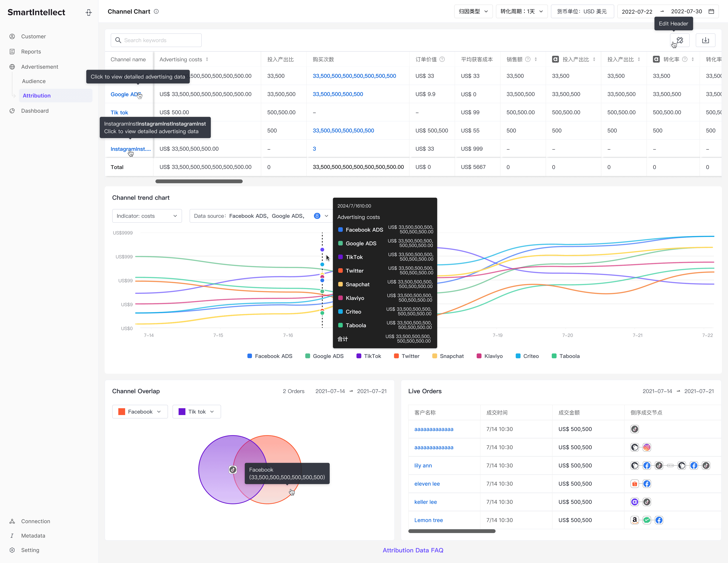The image size is (728, 563).
Task: Click Amazon icon in Lemon tree row
Action: click(x=634, y=520)
